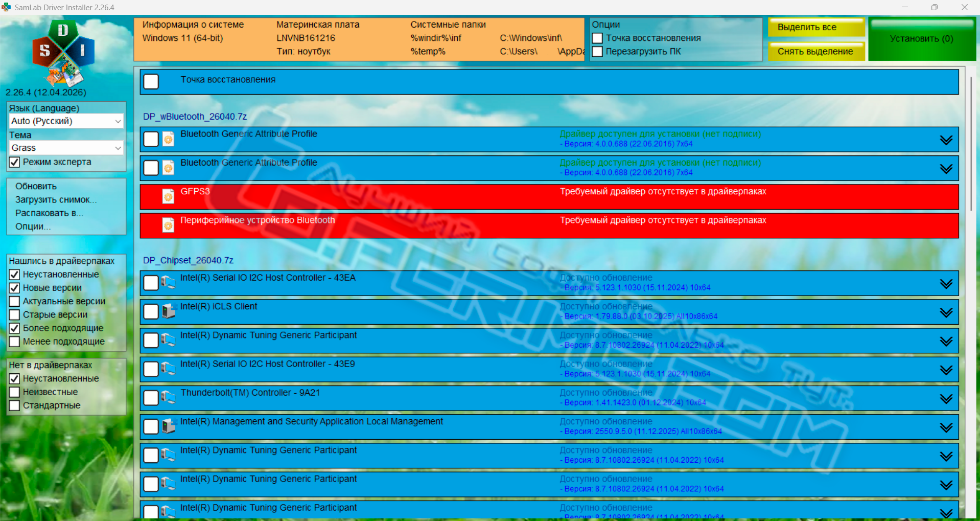The image size is (980, 521).
Task: Enable Стандартные filter
Action: 14,405
